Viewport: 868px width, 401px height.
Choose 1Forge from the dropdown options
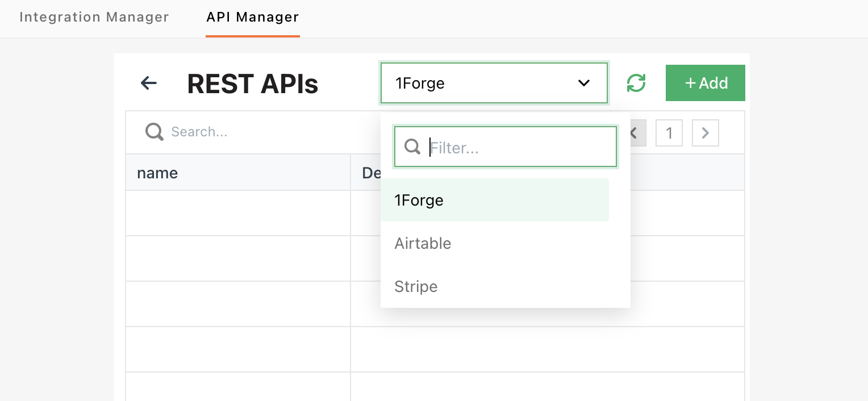click(419, 200)
